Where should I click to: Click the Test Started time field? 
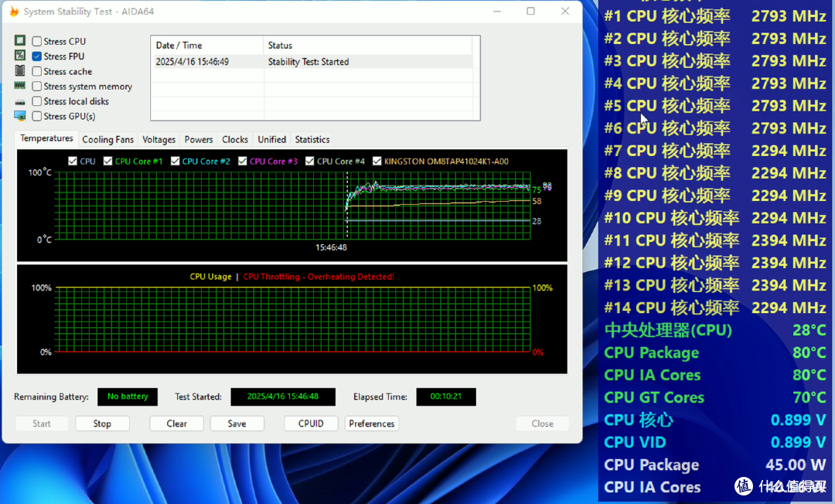(x=283, y=397)
